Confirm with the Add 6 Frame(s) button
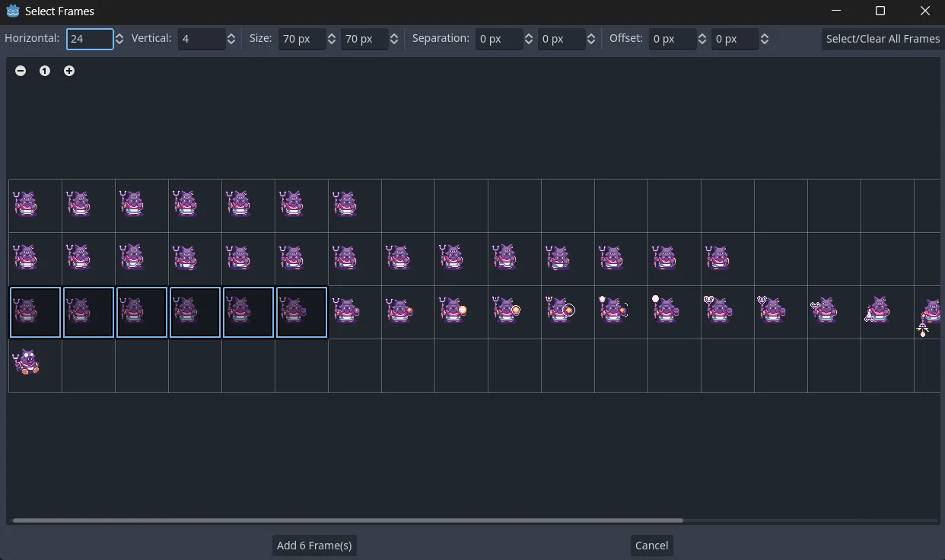The height and width of the screenshot is (560, 945). tap(314, 546)
